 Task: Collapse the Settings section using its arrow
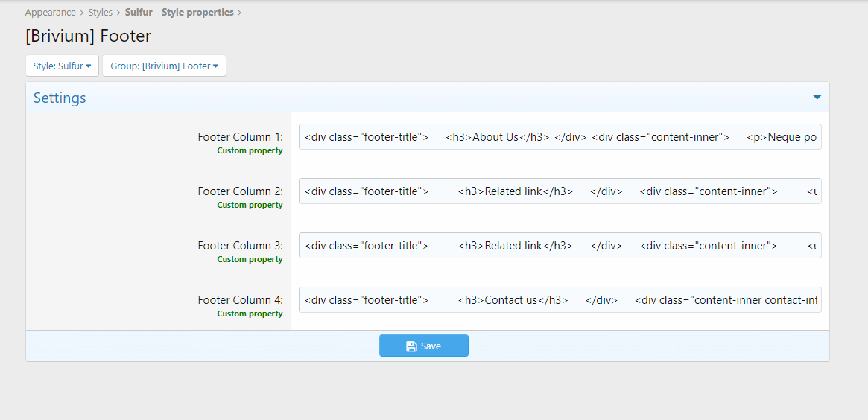[817, 98]
